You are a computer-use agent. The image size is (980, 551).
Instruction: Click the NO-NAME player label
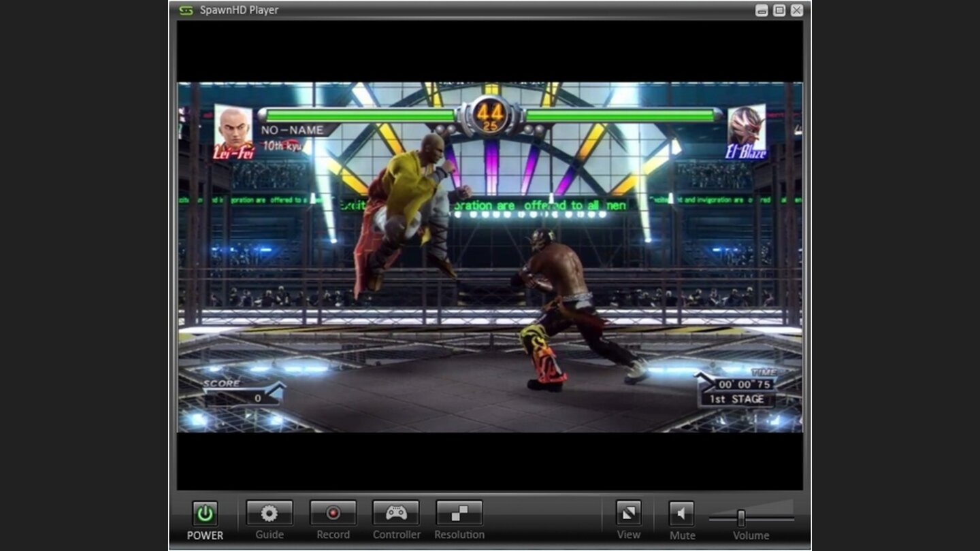pos(292,129)
